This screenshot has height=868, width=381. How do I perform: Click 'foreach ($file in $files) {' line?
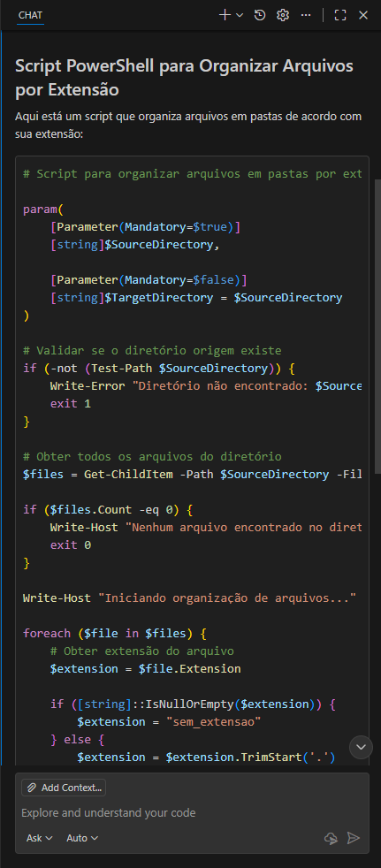click(x=115, y=633)
